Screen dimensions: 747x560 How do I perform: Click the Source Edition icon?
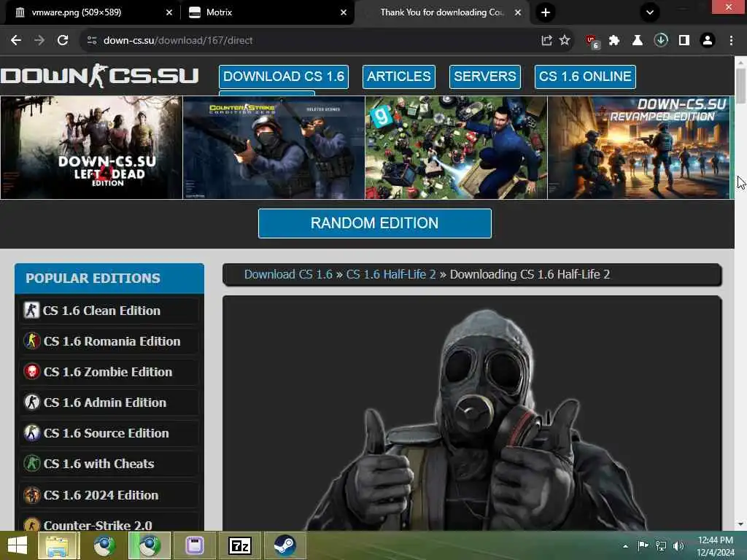coord(32,433)
